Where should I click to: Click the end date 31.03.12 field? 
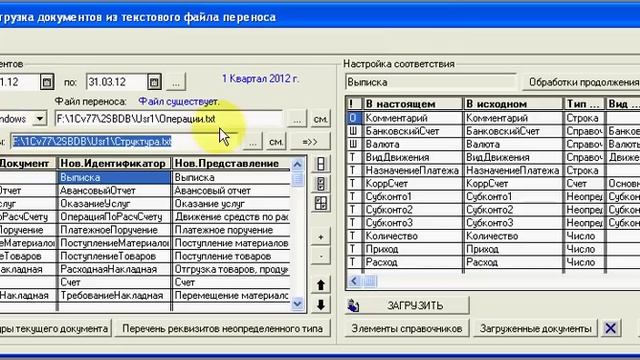tap(116, 82)
